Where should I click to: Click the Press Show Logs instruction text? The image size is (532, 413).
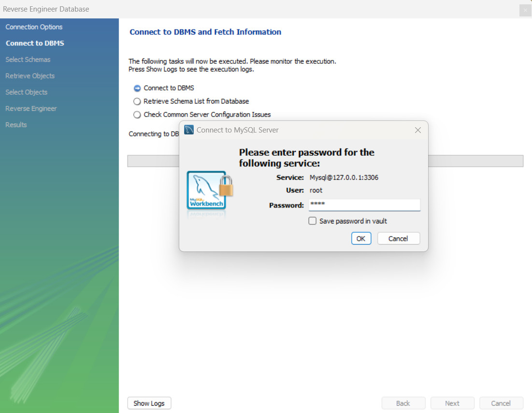(191, 69)
